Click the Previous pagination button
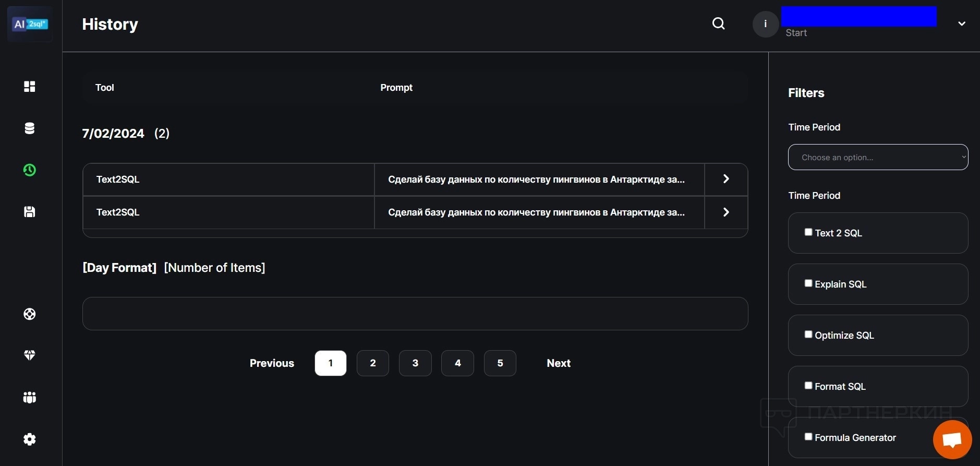The height and width of the screenshot is (466, 980). tap(272, 363)
